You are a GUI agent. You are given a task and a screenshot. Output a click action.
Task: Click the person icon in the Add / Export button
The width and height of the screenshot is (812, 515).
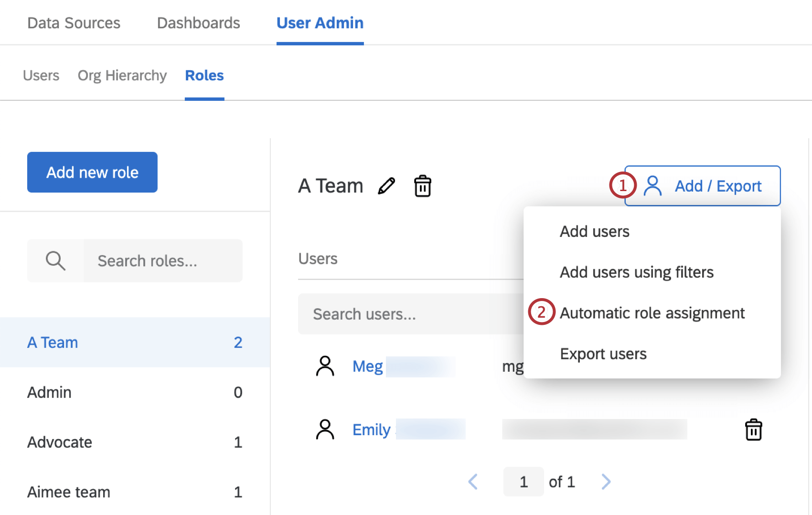pyautogui.click(x=653, y=186)
